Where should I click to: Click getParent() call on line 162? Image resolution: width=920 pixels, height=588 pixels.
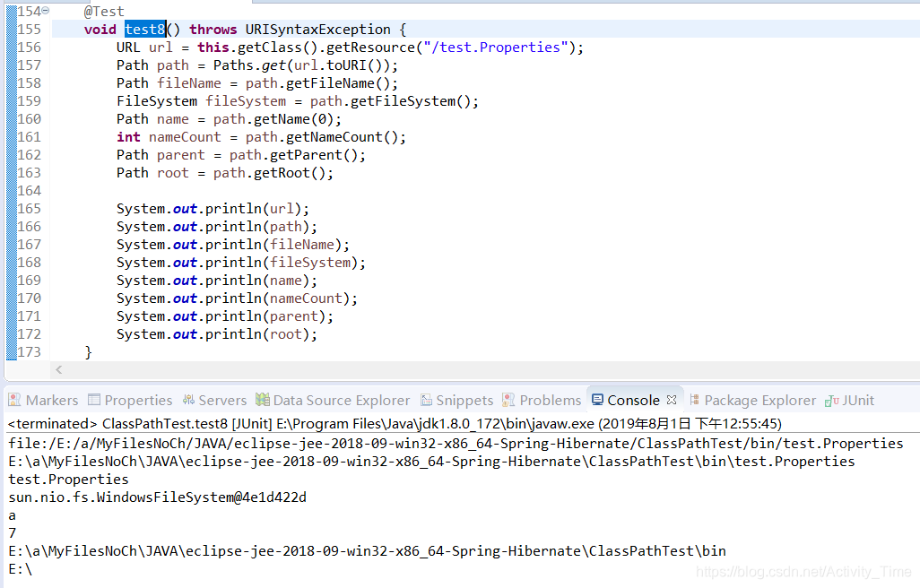tap(313, 155)
